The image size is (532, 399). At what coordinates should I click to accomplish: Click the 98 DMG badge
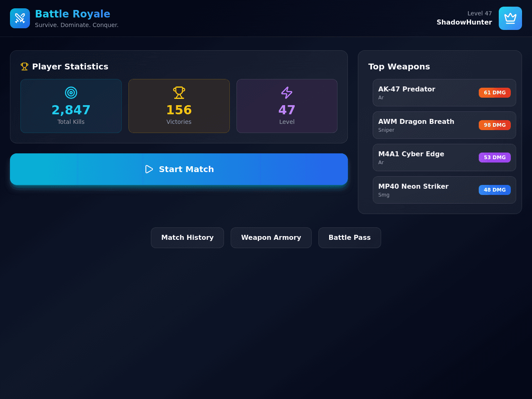[x=495, y=125]
